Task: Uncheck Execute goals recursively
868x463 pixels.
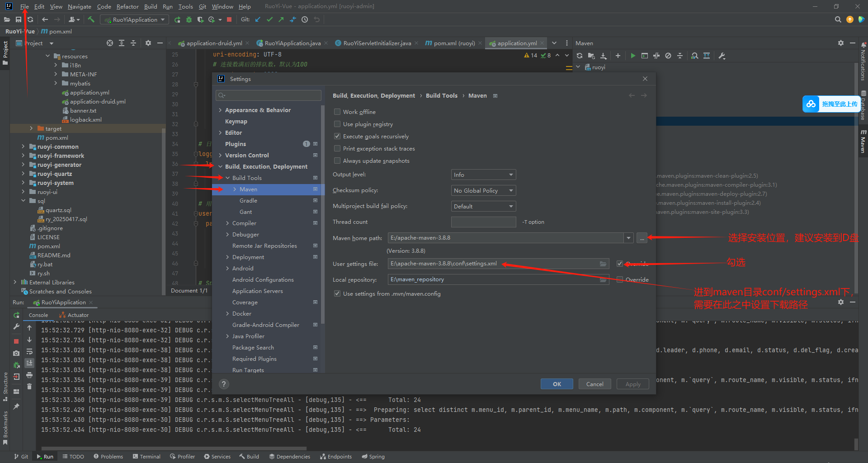Action: [337, 136]
